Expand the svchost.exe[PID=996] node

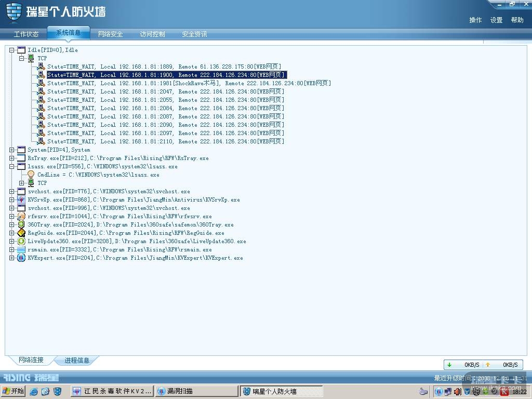(x=11, y=208)
